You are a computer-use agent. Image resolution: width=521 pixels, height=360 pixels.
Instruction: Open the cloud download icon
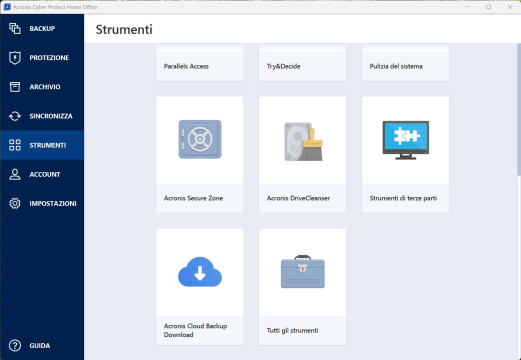tap(200, 272)
